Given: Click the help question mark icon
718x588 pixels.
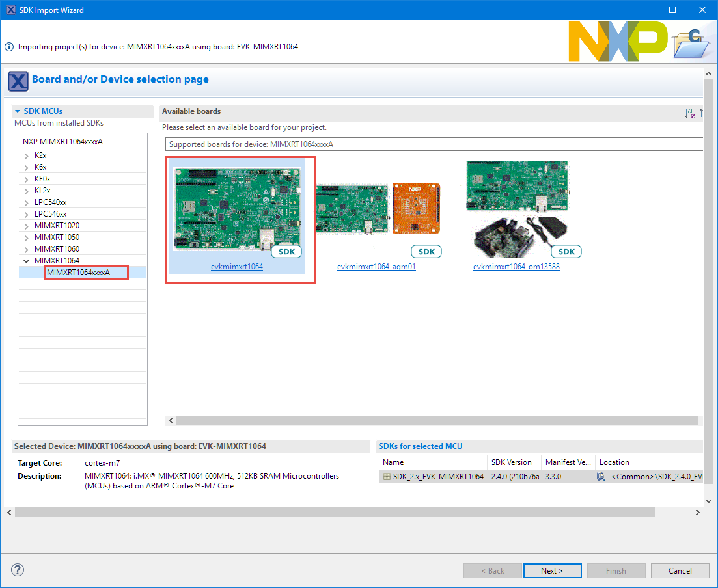Looking at the screenshot, I should [18, 570].
